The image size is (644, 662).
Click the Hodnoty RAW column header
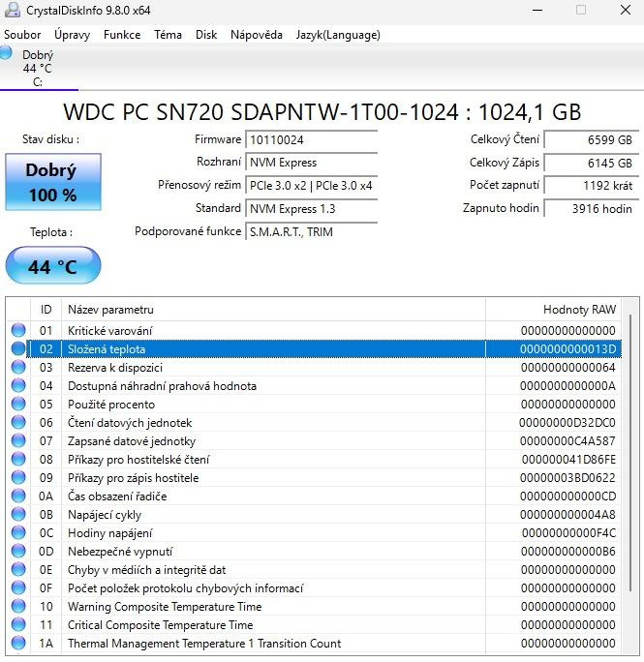(x=553, y=310)
